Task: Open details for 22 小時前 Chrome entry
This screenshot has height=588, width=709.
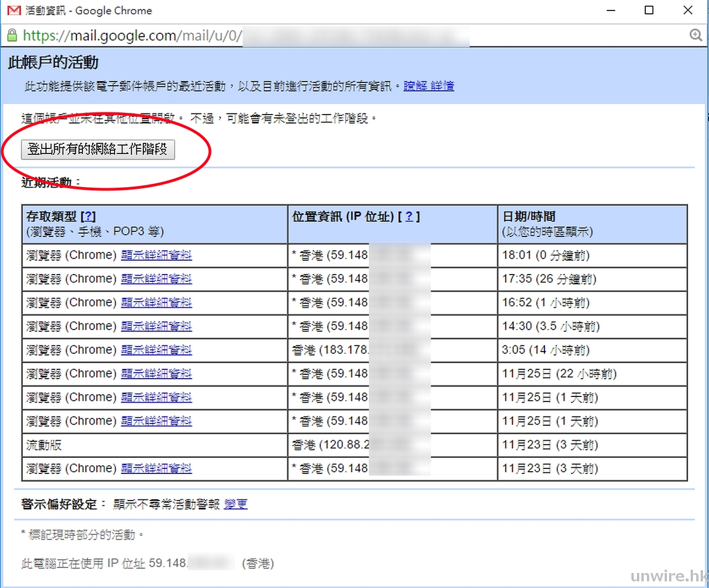Action: (x=156, y=374)
